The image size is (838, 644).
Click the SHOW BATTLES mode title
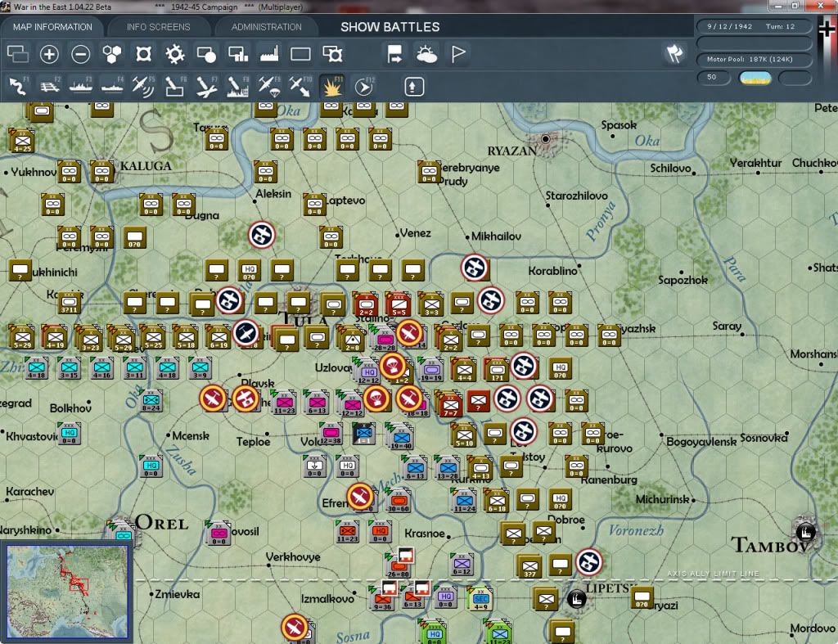(x=390, y=27)
